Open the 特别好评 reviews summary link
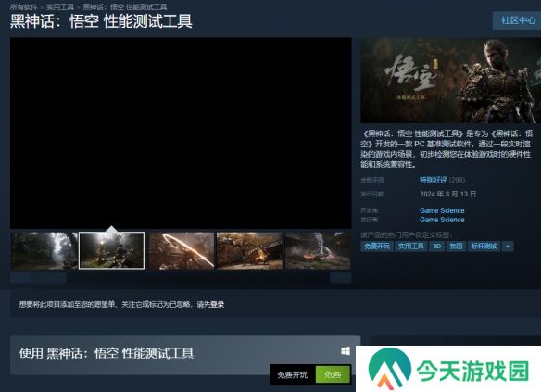Image resolution: width=541 pixels, height=392 pixels. click(x=433, y=180)
